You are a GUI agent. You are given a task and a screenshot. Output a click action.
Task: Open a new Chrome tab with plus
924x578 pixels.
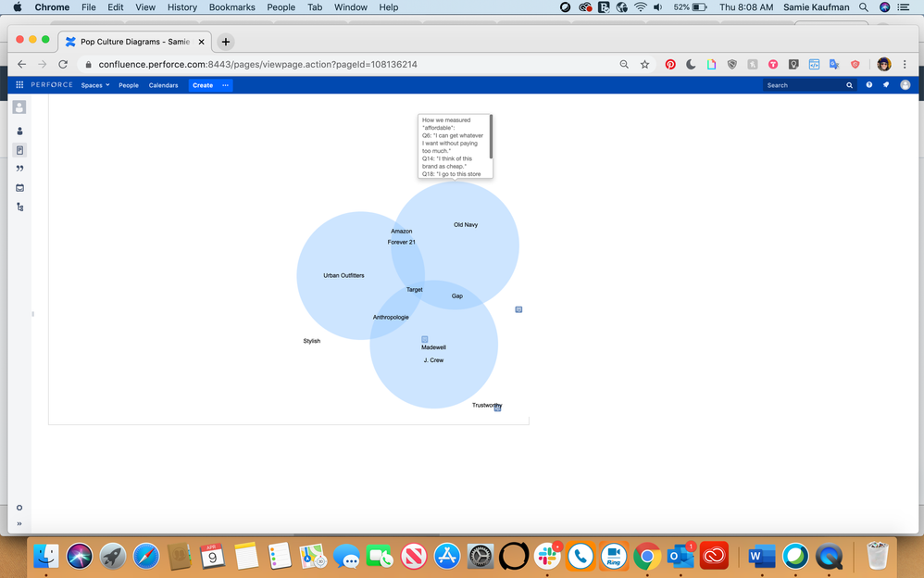226,42
